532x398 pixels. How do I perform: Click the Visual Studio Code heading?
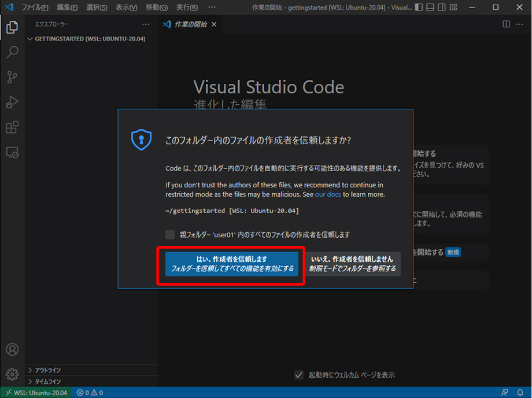tap(269, 87)
